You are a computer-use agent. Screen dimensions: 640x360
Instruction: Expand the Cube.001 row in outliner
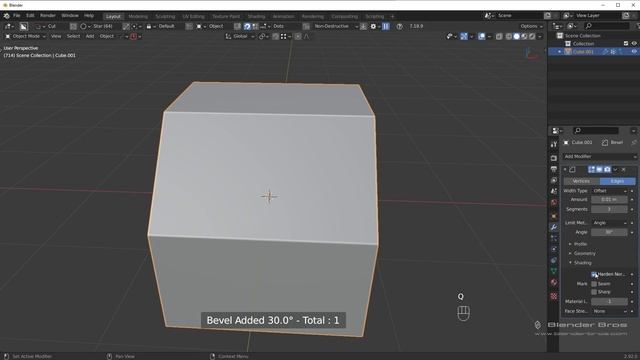[560, 52]
